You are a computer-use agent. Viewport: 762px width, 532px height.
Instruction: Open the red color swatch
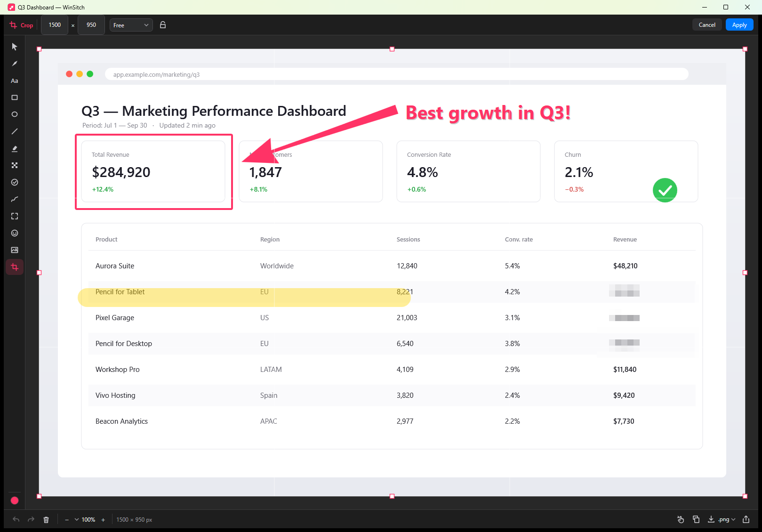pos(15,500)
